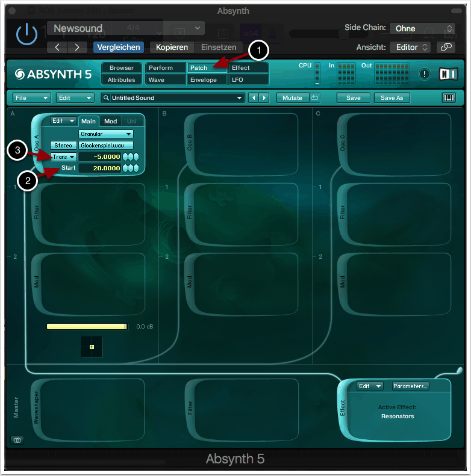The height and width of the screenshot is (476, 471).
Task: Go to previous sound with left arrow
Action: pyautogui.click(x=253, y=97)
